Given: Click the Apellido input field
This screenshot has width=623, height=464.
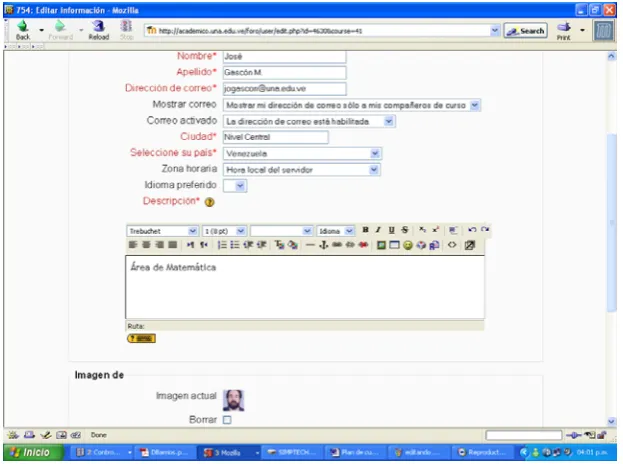Looking at the screenshot, I should point(284,72).
